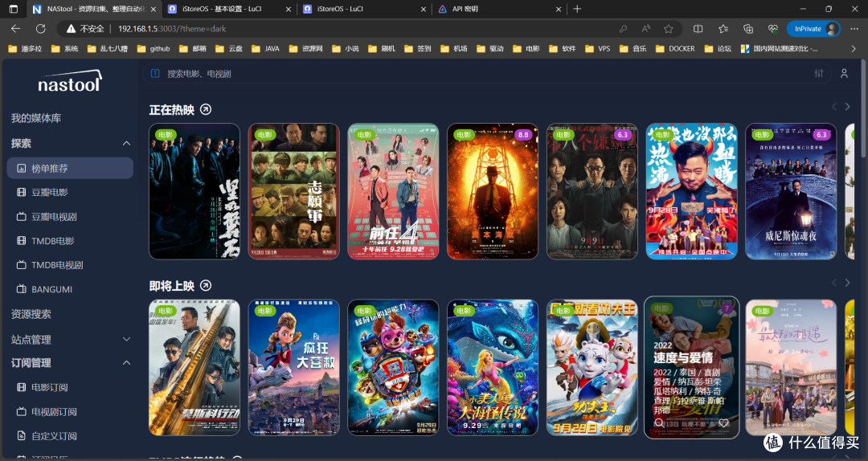Open the 潘多拉 bookmark folder
Image resolution: width=868 pixels, height=461 pixels.
tap(26, 49)
